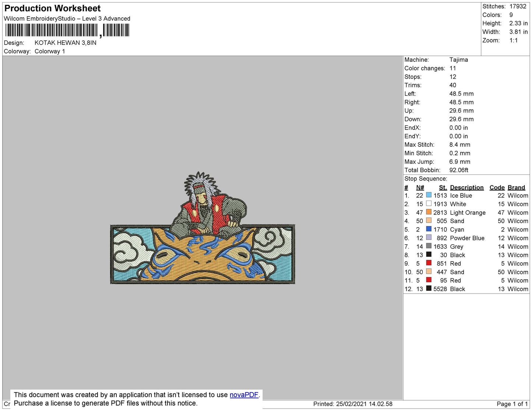Image resolution: width=532 pixels, height=411 pixels.
Task: Select the design name 'KOTAK HEWAN 3,8IN'
Action: click(x=66, y=43)
